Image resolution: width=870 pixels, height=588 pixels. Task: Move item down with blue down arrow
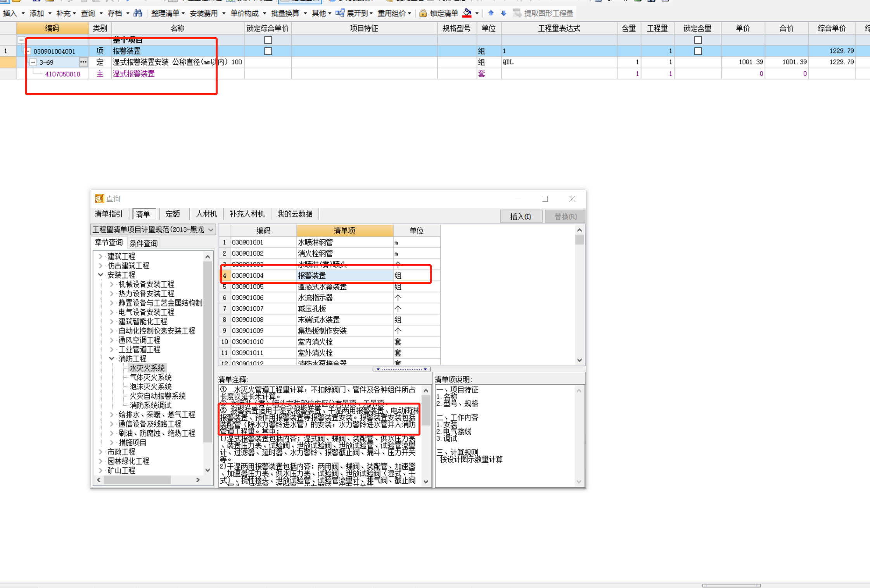coord(503,13)
